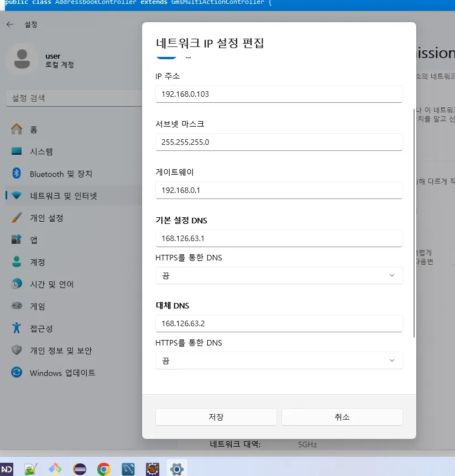Click the 5GHz network band value
This screenshot has width=455, height=476.
coord(307,444)
